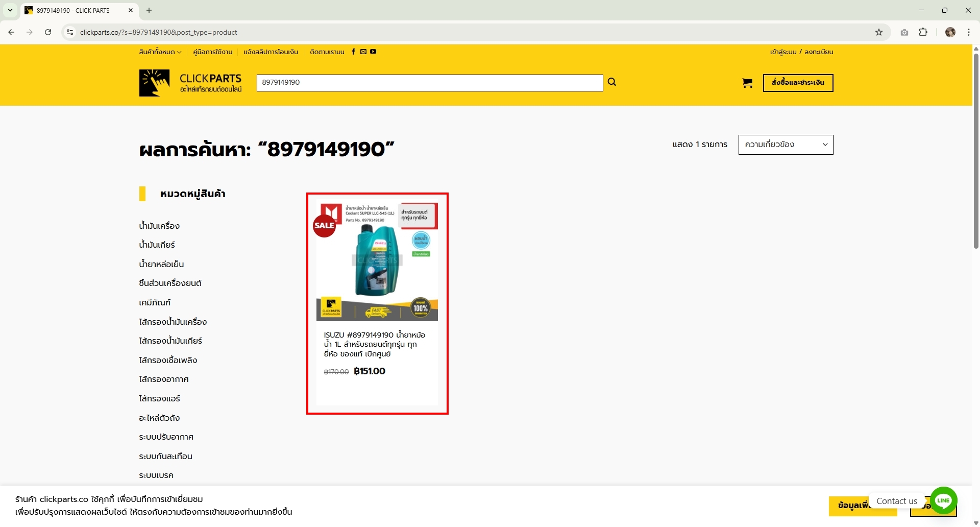Reload the page
The image size is (980, 527).
tap(48, 32)
